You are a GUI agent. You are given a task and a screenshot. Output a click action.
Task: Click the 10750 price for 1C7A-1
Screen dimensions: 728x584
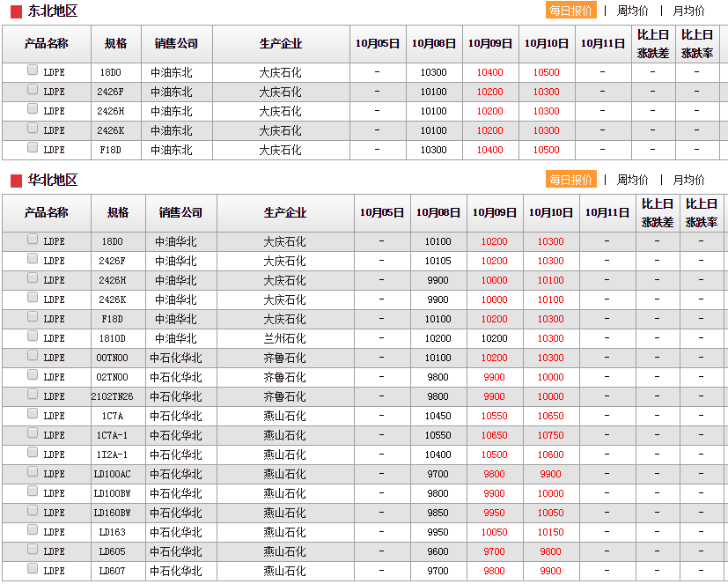pos(551,435)
